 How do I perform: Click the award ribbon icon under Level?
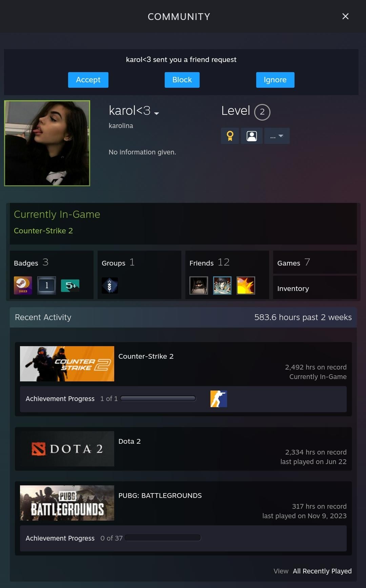coord(230,136)
